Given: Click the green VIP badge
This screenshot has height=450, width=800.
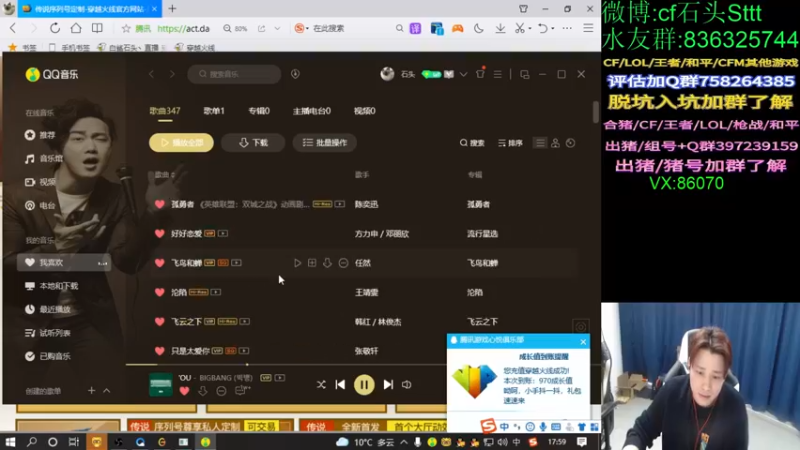Looking at the screenshot, I should tap(431, 74).
